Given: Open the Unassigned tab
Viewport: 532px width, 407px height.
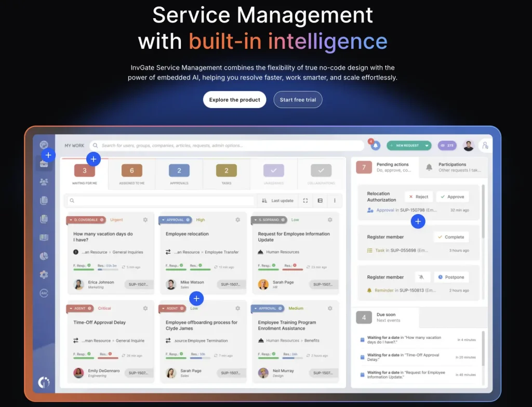Looking at the screenshot, I should (x=273, y=174).
